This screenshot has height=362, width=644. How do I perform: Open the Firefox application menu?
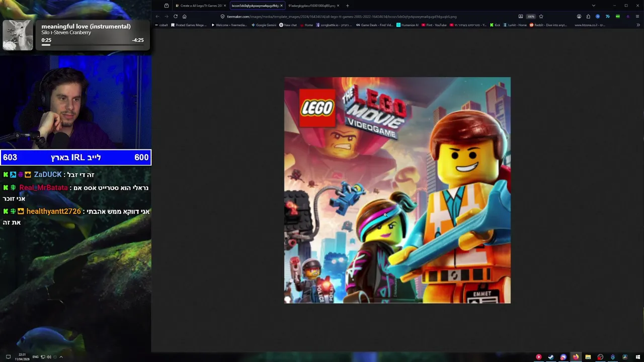pyautogui.click(x=637, y=16)
